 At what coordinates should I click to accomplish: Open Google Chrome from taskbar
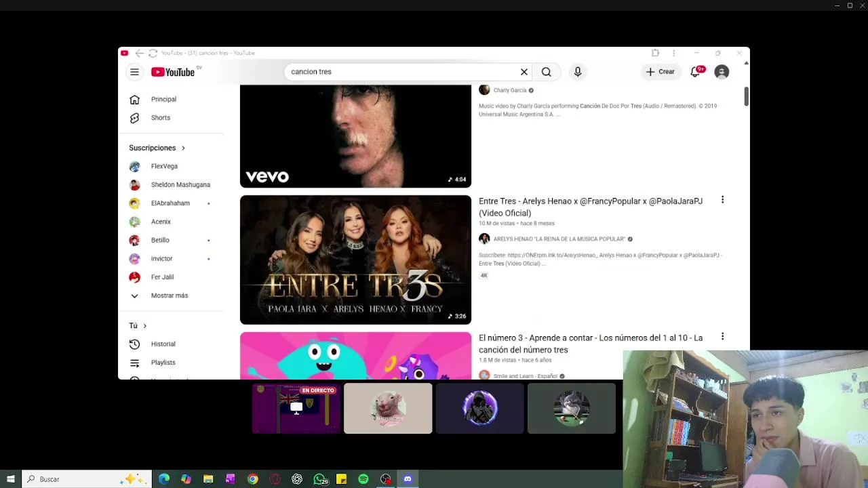252,479
